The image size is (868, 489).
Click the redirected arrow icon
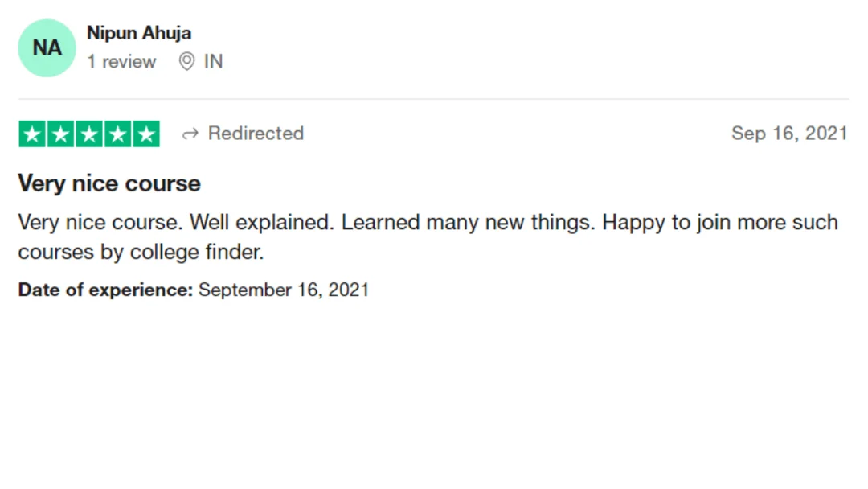190,134
